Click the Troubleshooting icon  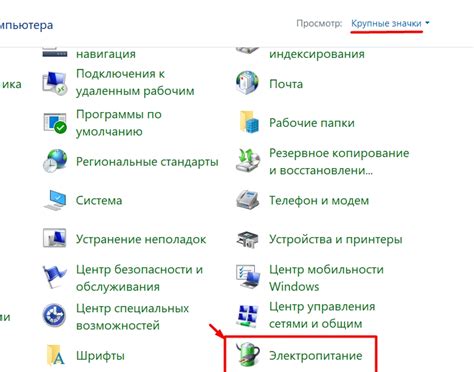coord(54,238)
